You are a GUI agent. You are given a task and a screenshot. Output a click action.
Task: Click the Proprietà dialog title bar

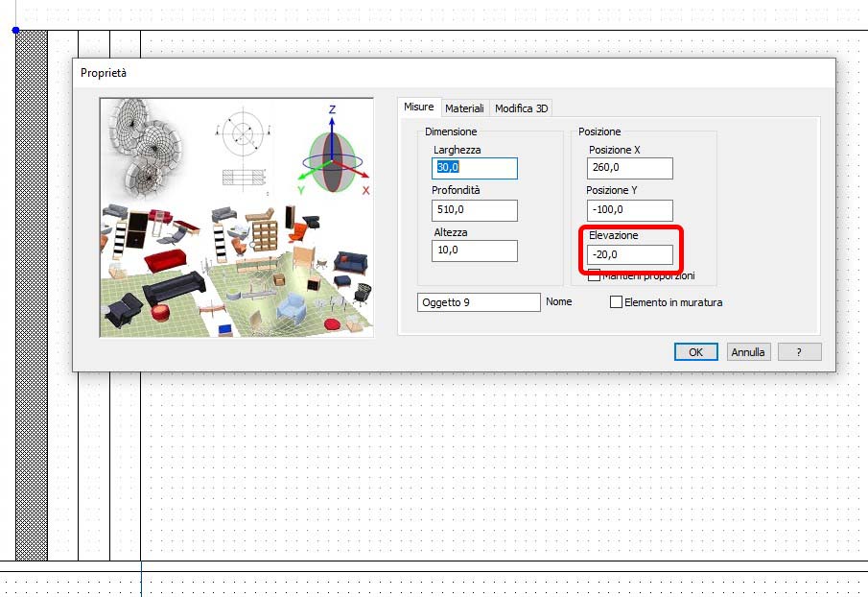tap(454, 73)
